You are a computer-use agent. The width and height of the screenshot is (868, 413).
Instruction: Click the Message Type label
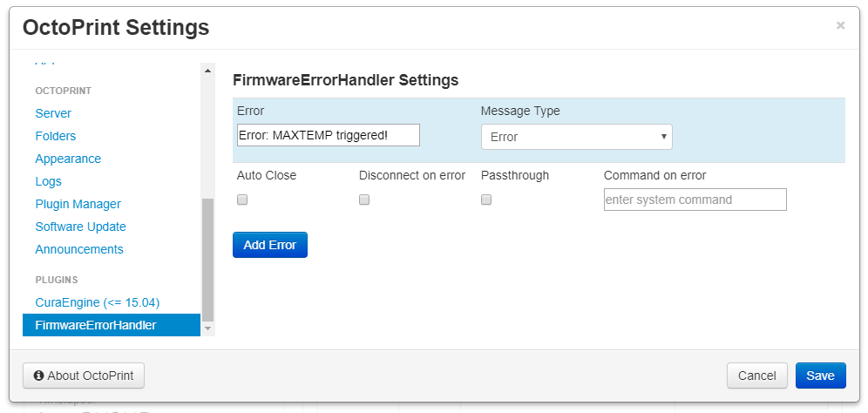pos(520,111)
